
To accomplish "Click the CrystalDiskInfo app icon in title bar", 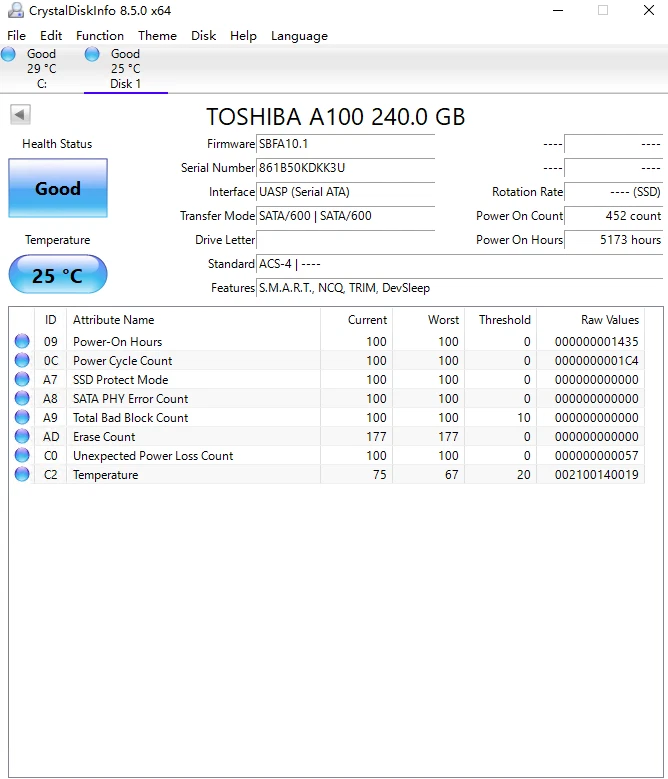I will pos(16,10).
